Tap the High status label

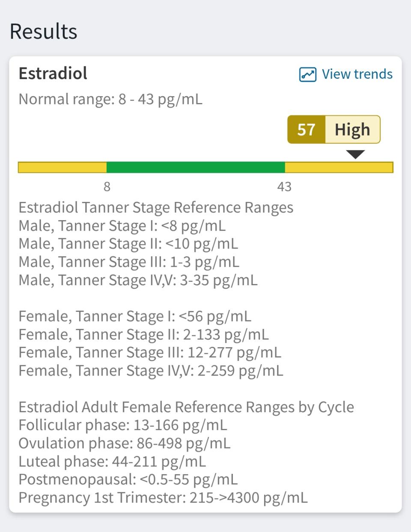pyautogui.click(x=352, y=129)
